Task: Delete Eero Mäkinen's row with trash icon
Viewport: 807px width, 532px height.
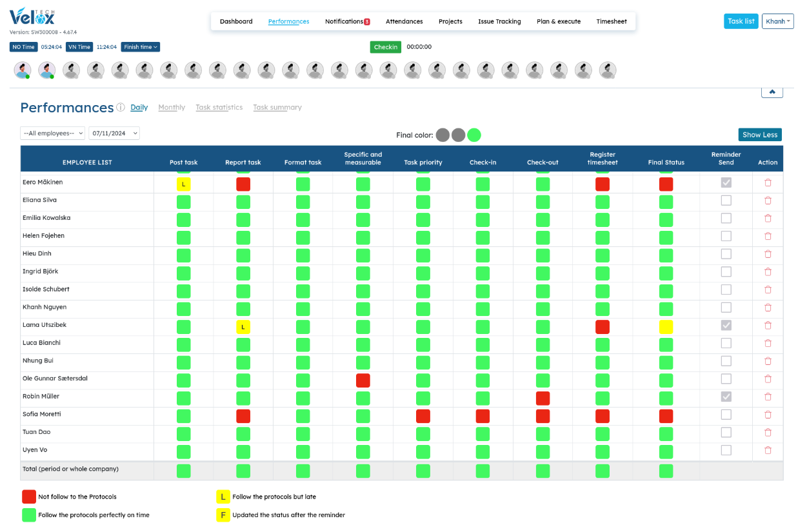Action: coord(768,182)
